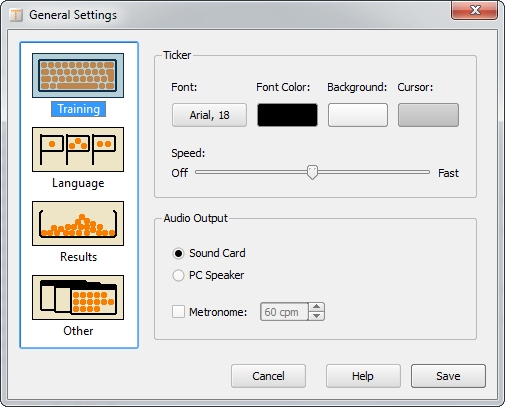Decrease metronome value with down arrow
The image size is (505, 407).
(x=317, y=316)
